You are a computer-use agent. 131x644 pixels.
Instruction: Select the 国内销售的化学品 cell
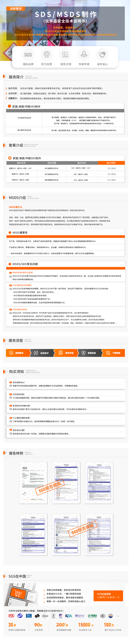[52, 180]
